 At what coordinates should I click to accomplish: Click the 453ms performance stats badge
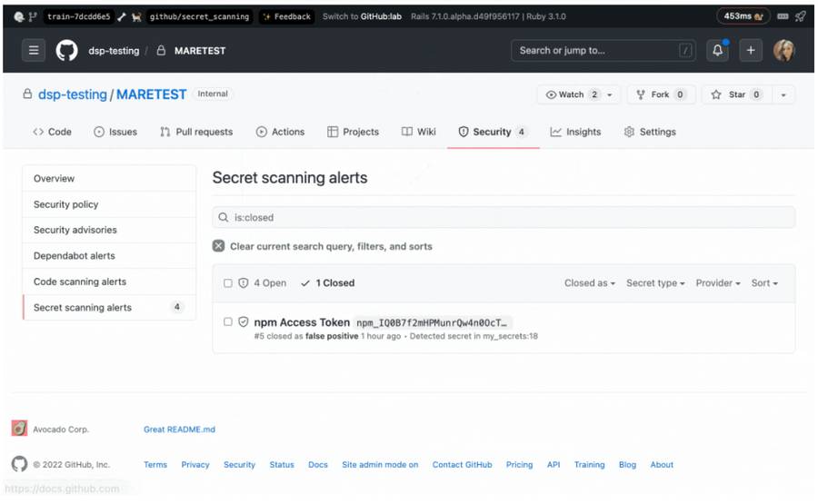coord(743,16)
